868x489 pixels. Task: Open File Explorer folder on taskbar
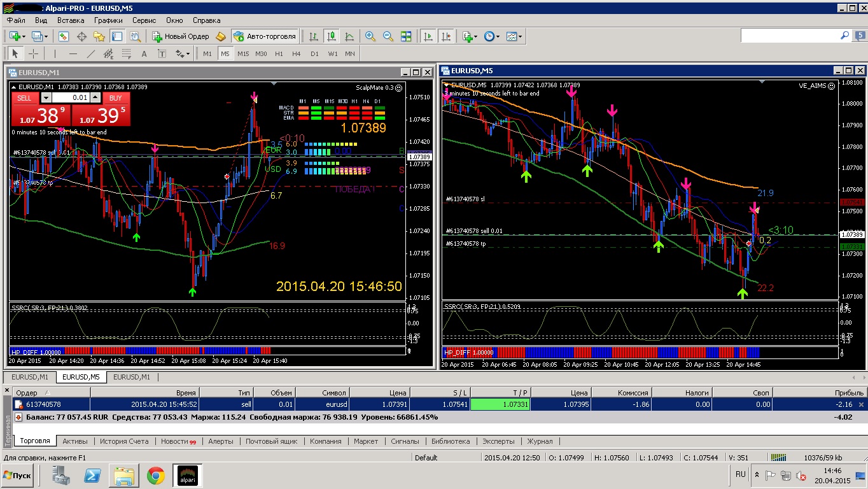pyautogui.click(x=124, y=476)
